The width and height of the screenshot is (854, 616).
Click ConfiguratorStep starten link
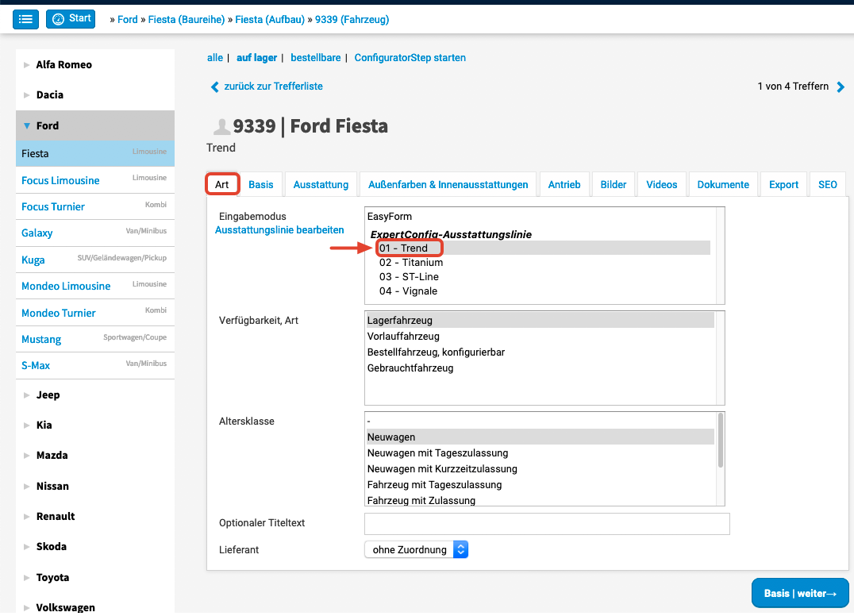[x=410, y=58]
